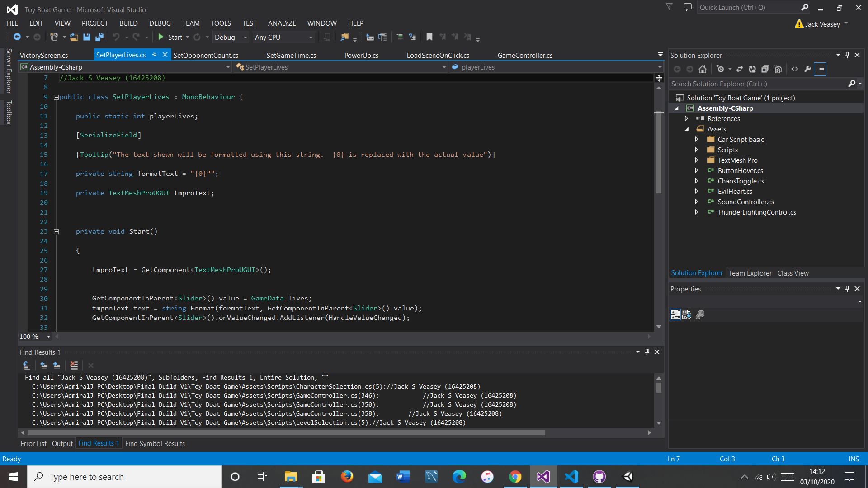868x488 pixels.
Task: Open the Toolbox side tab
Action: coord(9,113)
